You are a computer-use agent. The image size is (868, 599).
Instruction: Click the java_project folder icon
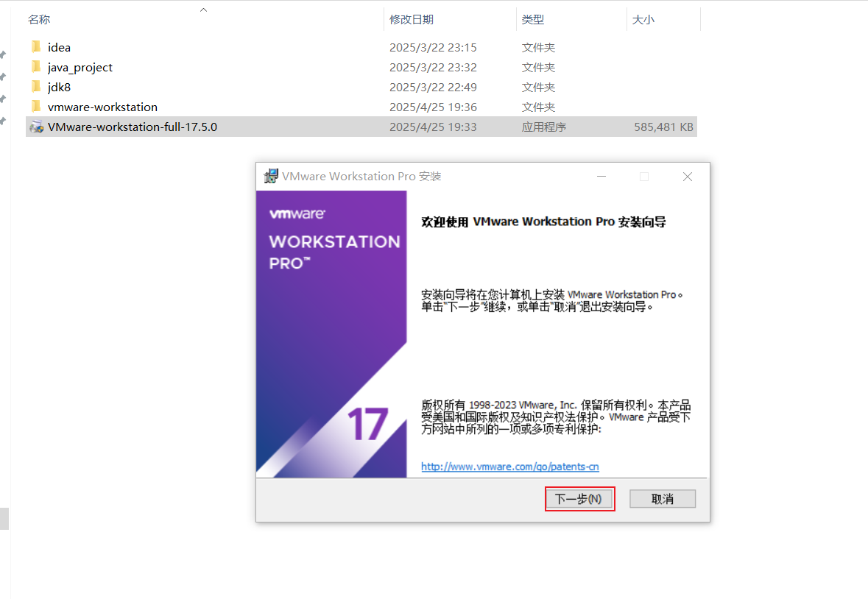coord(37,67)
